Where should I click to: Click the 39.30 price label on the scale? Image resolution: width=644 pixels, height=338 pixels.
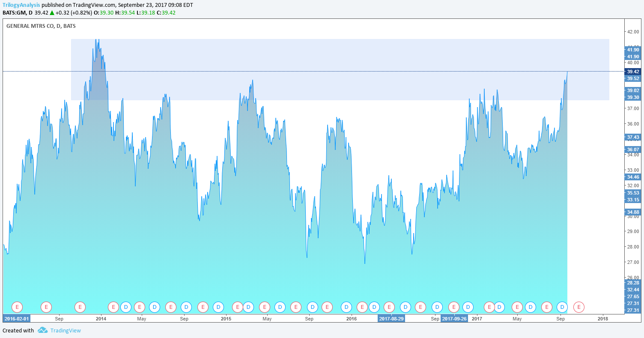tap(633, 97)
